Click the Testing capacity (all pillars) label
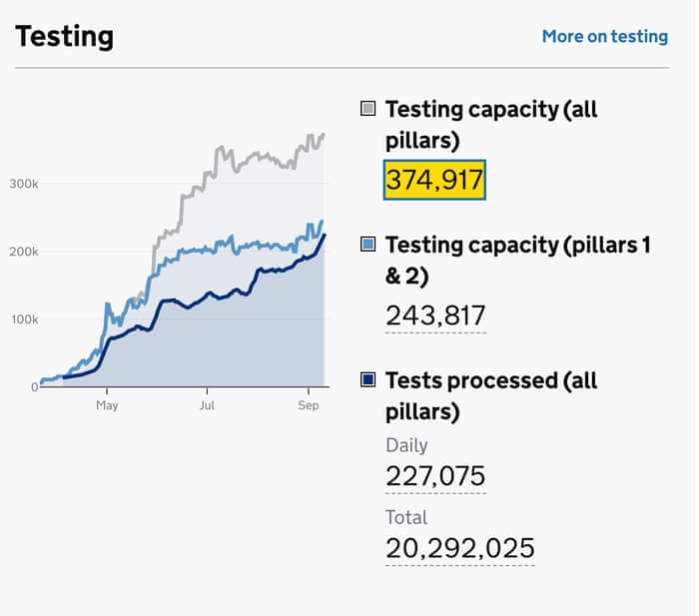This screenshot has width=699, height=616. point(490,124)
